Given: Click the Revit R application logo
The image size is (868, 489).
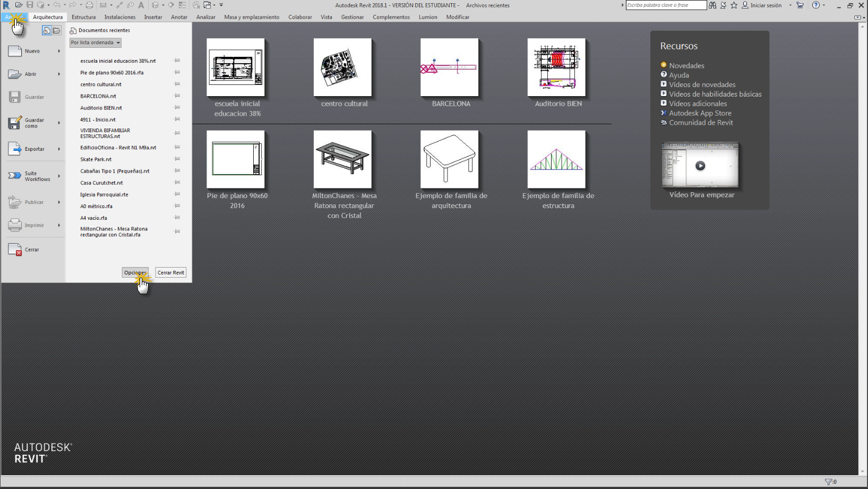Looking at the screenshot, I should (6, 5).
